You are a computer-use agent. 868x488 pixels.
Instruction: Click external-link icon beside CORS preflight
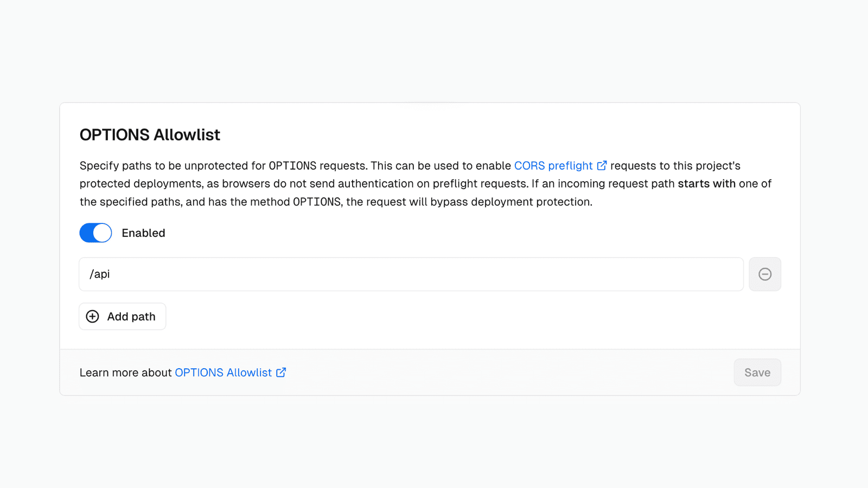(602, 165)
